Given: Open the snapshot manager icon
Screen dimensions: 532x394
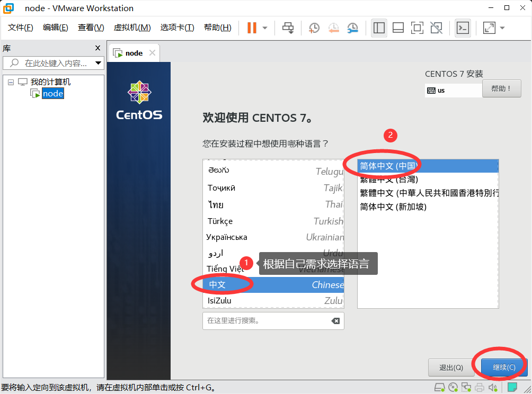Looking at the screenshot, I should click(352, 28).
